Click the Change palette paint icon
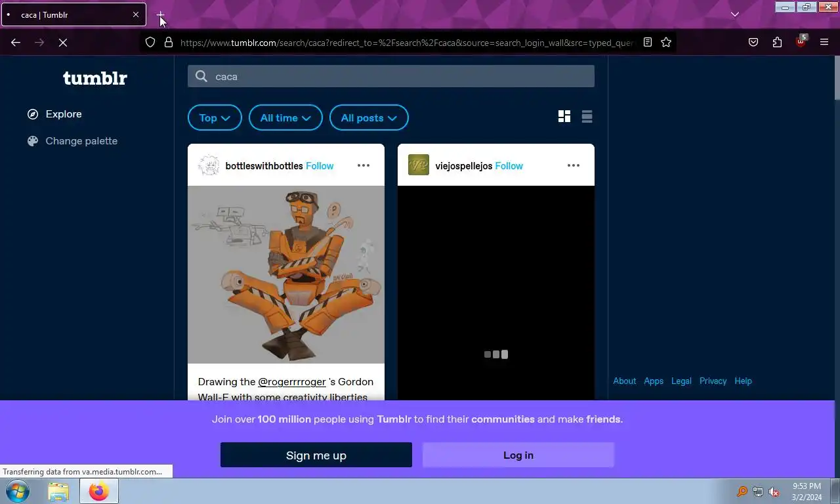This screenshot has width=840, height=504. [x=33, y=141]
